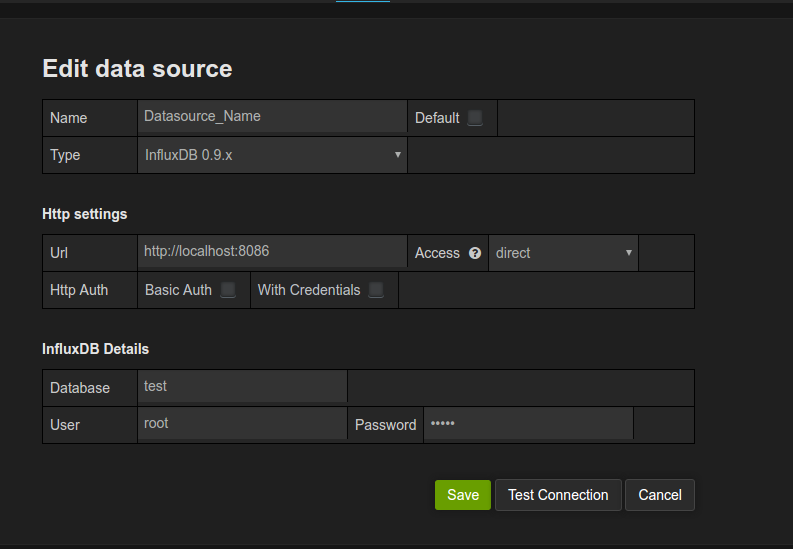Click the Access help question-mark icon

[x=474, y=253]
